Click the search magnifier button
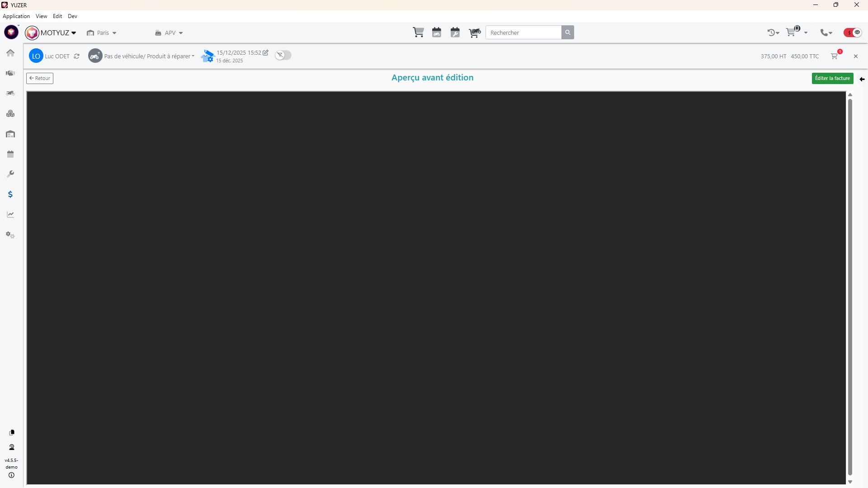 coord(568,33)
